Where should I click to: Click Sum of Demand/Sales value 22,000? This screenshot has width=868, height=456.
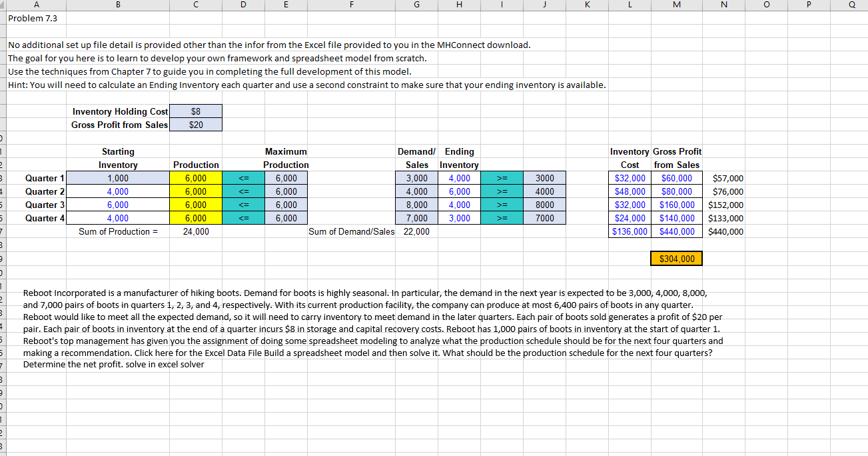416,231
